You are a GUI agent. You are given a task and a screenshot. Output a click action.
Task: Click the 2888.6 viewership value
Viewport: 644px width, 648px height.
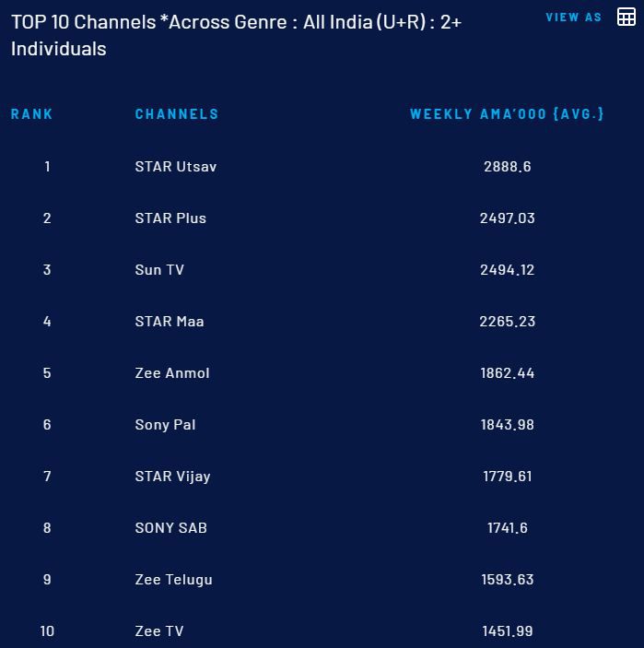point(508,167)
